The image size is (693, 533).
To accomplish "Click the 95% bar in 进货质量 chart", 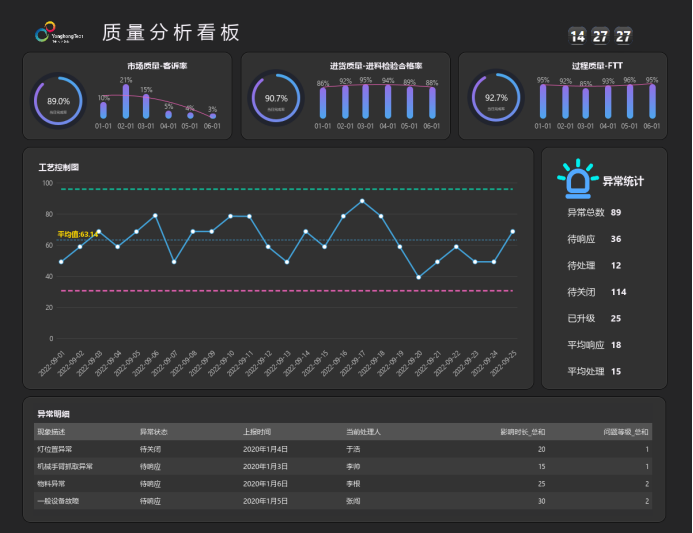I will click(366, 101).
